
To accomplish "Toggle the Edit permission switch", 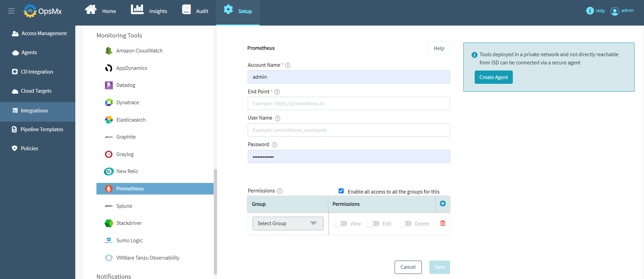I will pos(372,223).
